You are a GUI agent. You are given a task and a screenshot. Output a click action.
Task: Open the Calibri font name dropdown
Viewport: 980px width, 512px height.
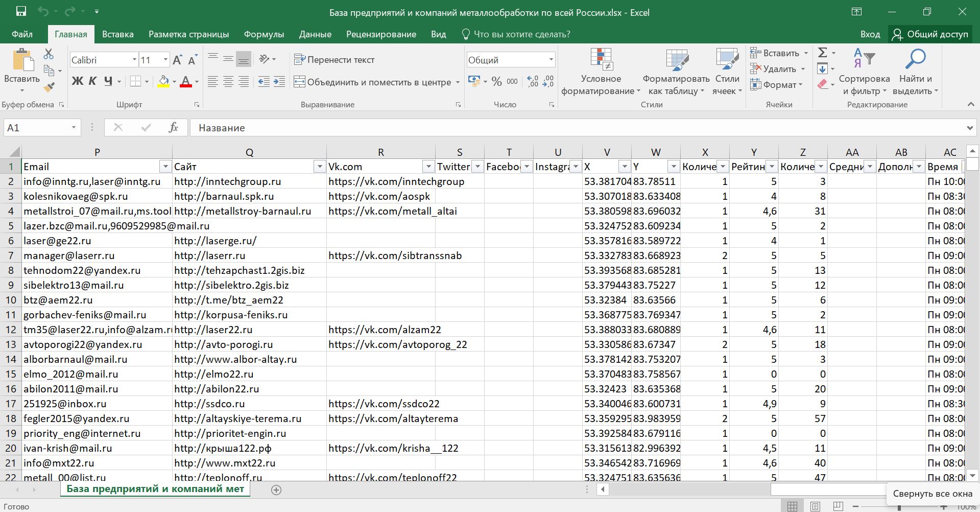pos(134,60)
